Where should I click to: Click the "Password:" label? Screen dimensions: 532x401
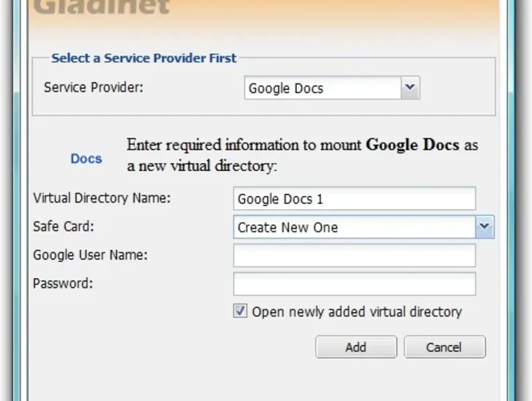point(63,283)
